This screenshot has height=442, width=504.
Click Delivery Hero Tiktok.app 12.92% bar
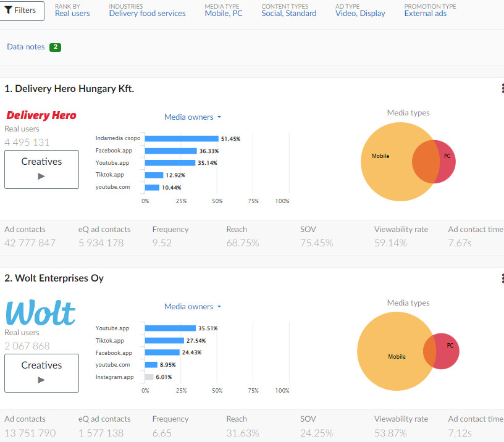[x=154, y=175]
